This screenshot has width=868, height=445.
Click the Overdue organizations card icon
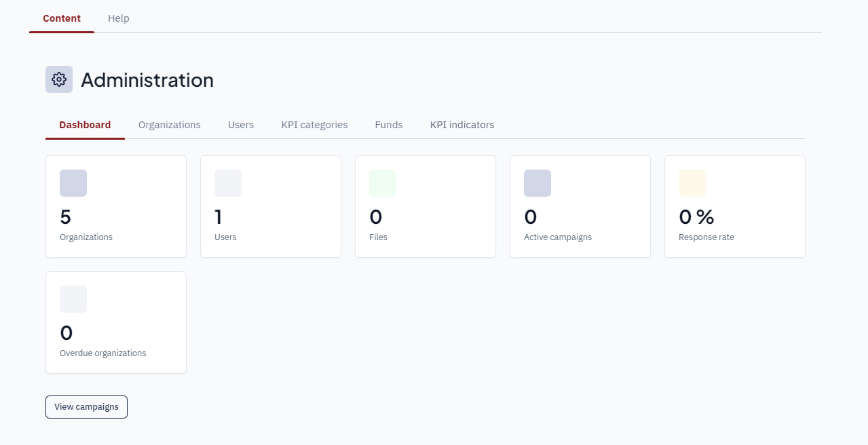(73, 299)
